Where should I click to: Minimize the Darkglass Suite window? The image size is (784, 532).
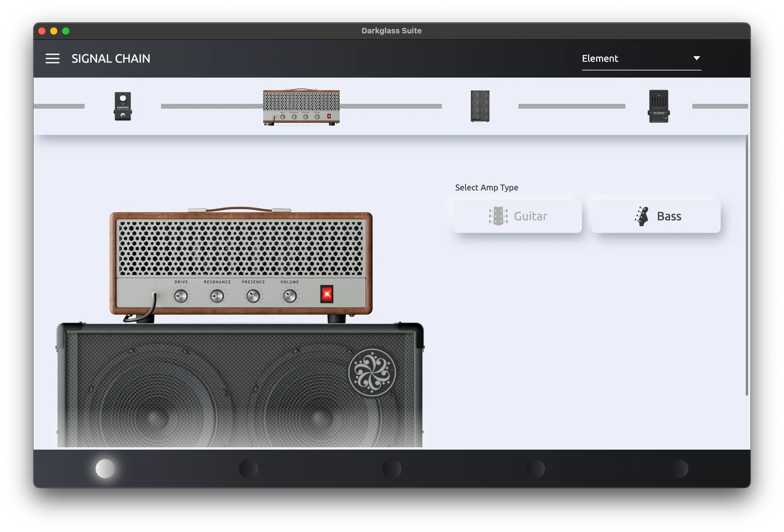pos(54,31)
